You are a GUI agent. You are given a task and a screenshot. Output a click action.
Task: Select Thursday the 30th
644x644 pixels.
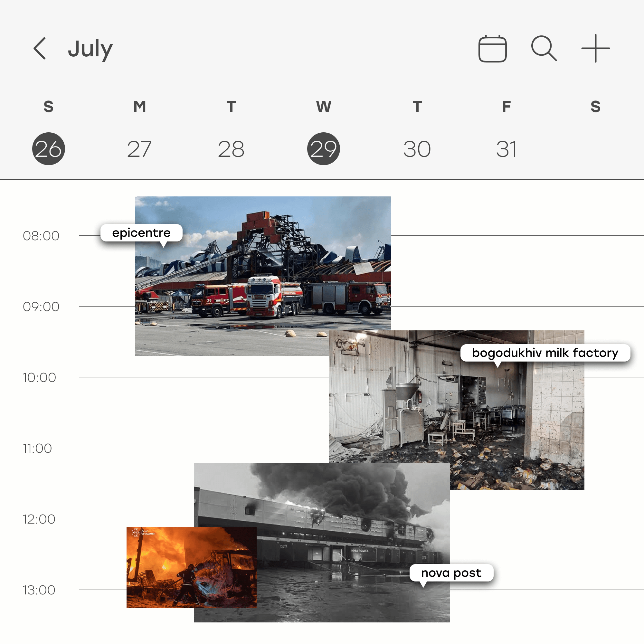tap(417, 149)
